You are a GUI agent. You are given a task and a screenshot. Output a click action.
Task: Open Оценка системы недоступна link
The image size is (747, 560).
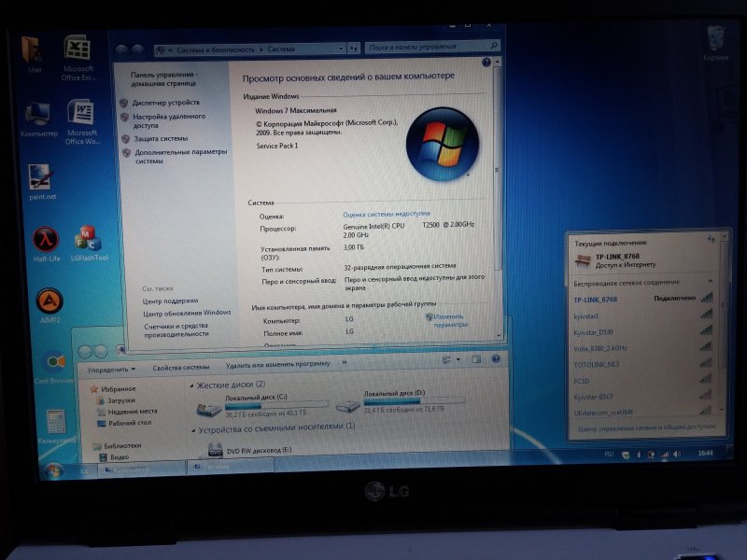tap(386, 214)
